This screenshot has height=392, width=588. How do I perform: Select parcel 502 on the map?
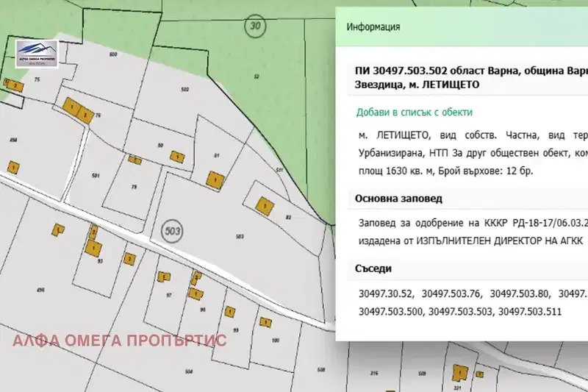[x=185, y=89]
